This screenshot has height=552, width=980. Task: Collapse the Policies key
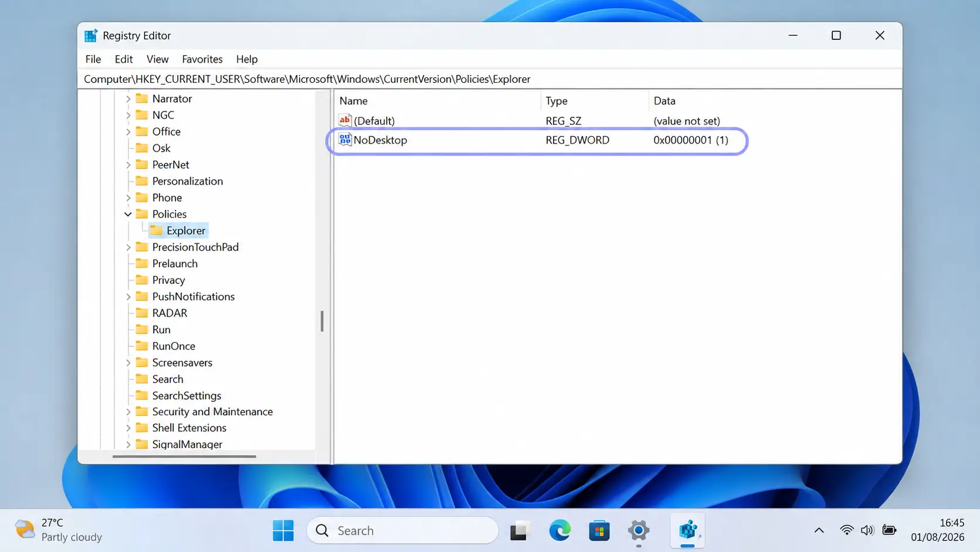[x=128, y=214]
